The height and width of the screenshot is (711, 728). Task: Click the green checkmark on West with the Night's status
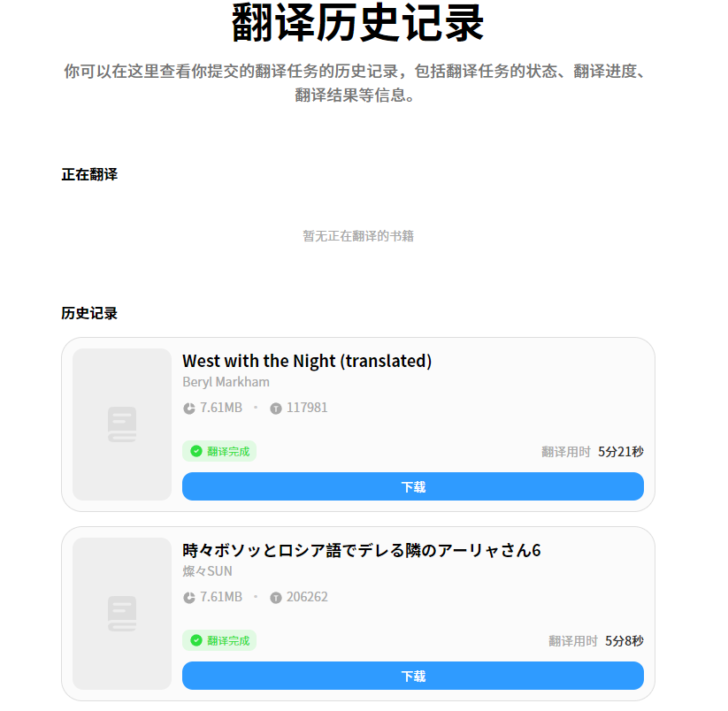(196, 451)
